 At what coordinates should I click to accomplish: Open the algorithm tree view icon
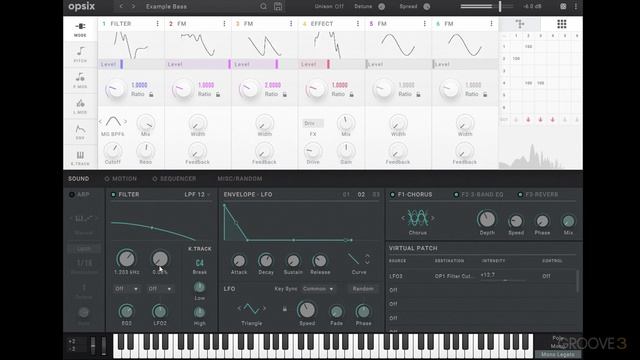(x=520, y=24)
